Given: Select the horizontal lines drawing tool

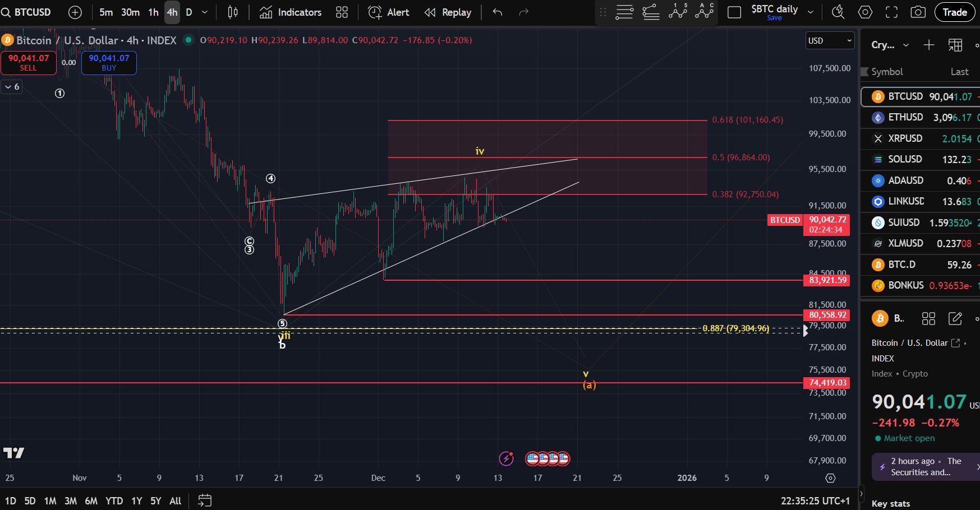Looking at the screenshot, I should pos(624,12).
